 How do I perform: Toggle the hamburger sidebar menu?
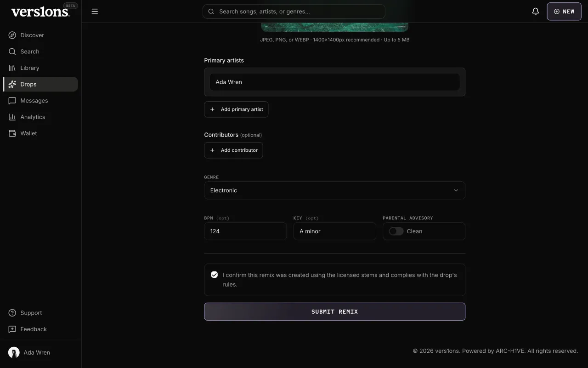coord(95,11)
